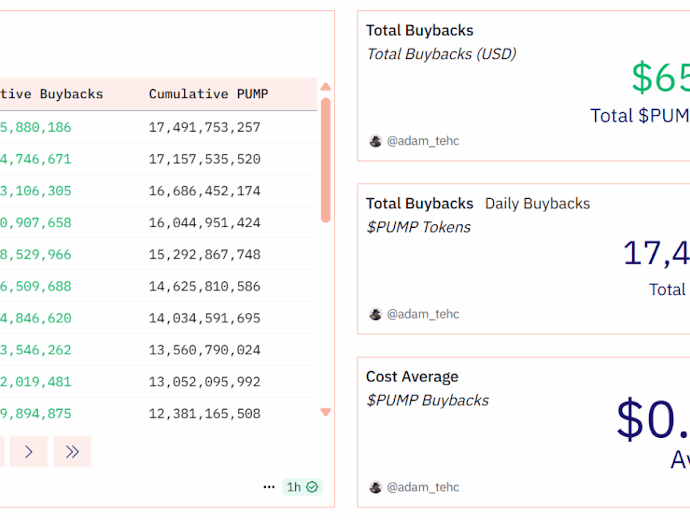Click the 17,4 token count counter
This screenshot has width=690, height=520.
tap(657, 253)
